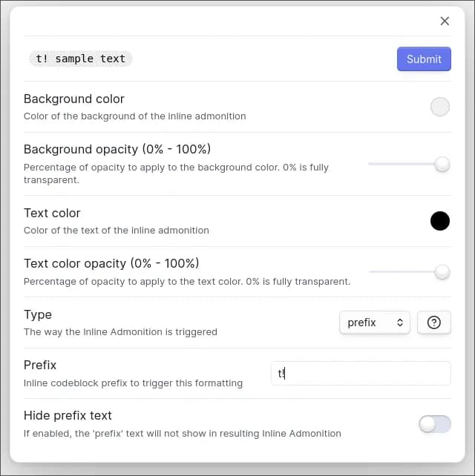Viewport: 475px width, 476px height.
Task: Click the 'Text color opacity (0% - 100%)' label
Action: click(111, 263)
